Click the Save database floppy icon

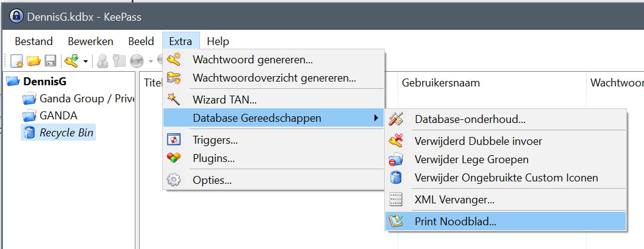click(x=50, y=60)
